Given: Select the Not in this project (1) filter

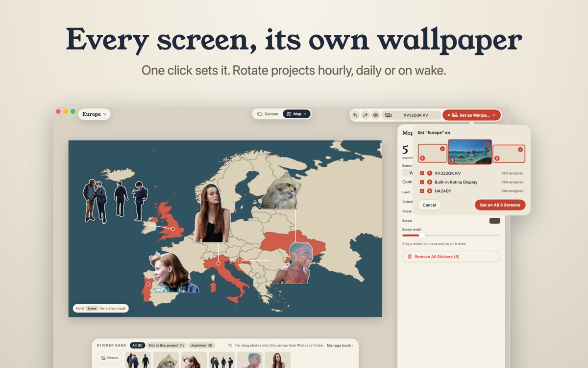Looking at the screenshot, I should (x=167, y=345).
